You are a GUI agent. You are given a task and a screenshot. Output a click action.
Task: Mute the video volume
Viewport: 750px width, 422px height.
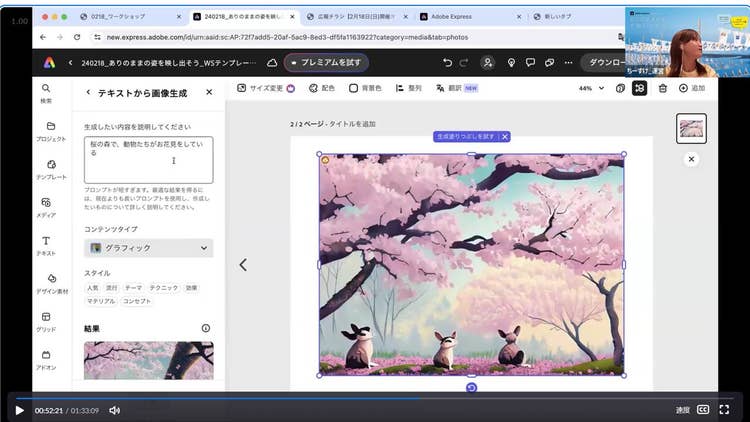click(114, 410)
